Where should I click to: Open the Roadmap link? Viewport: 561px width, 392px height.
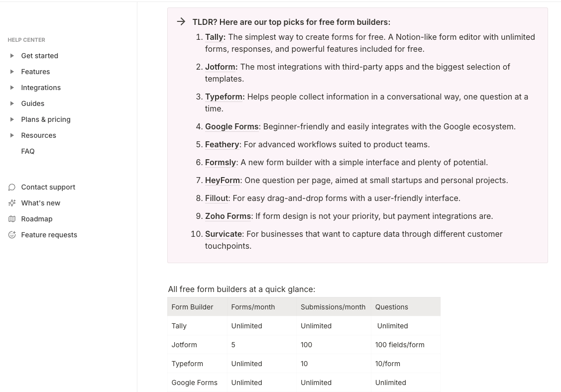pyautogui.click(x=36, y=219)
